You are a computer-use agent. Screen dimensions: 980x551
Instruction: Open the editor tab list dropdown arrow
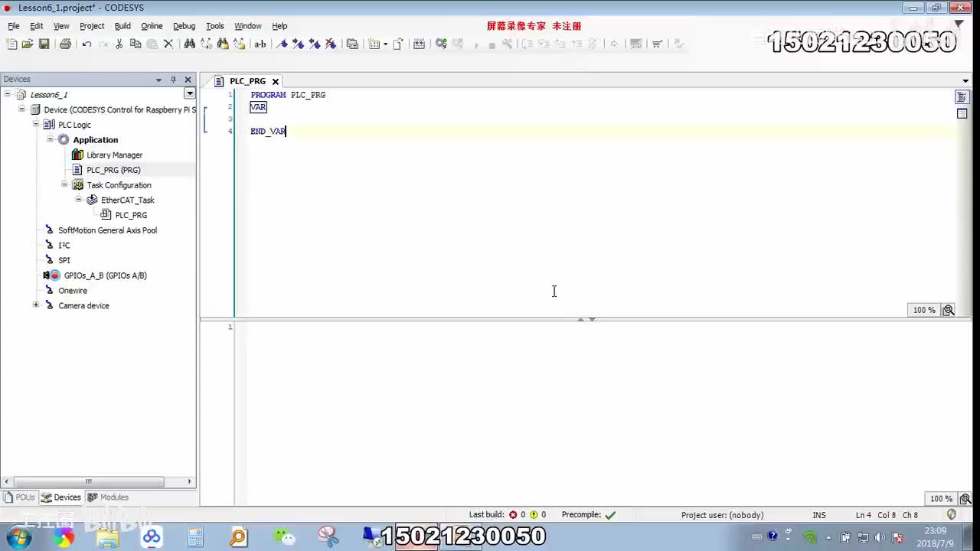pos(965,81)
